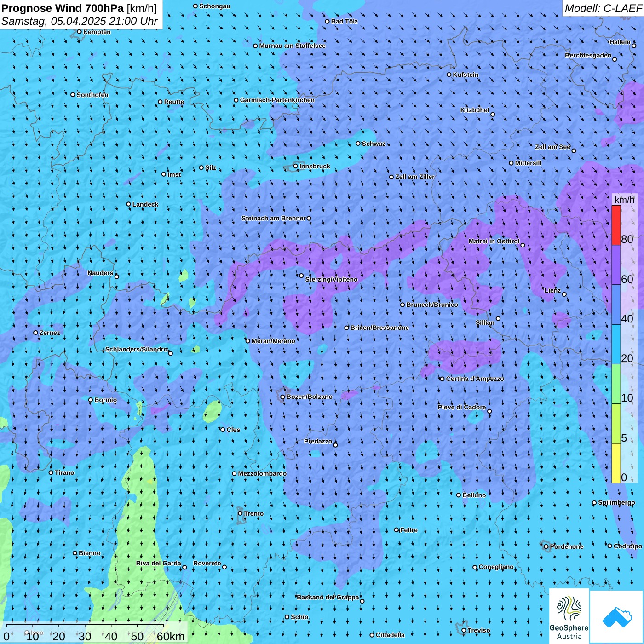Click the Feltre city label

pyautogui.click(x=409, y=530)
